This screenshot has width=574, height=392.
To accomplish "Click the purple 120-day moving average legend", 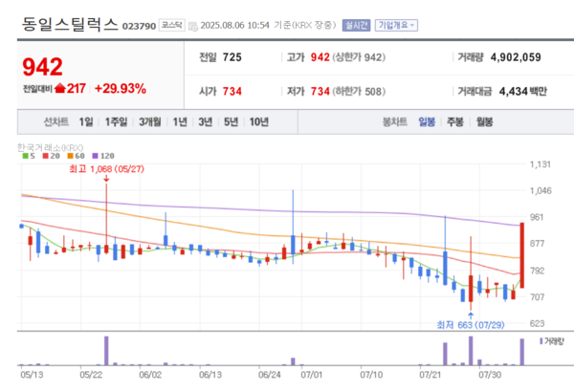I will pos(103,156).
